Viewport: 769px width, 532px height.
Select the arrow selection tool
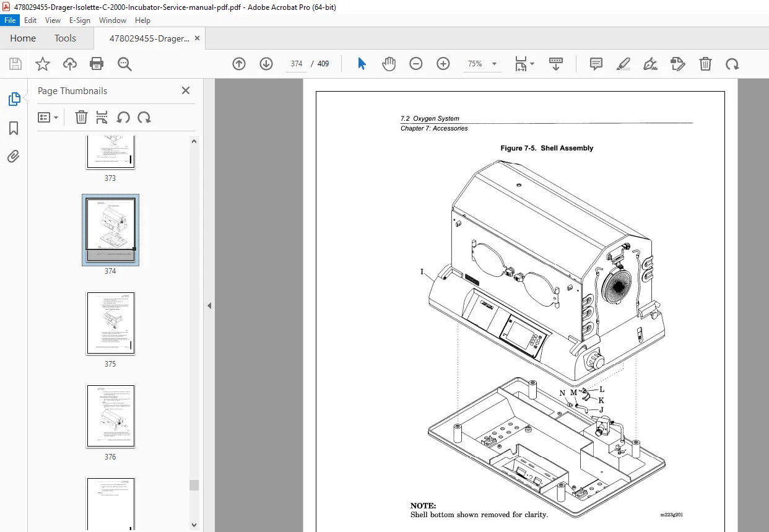click(362, 64)
